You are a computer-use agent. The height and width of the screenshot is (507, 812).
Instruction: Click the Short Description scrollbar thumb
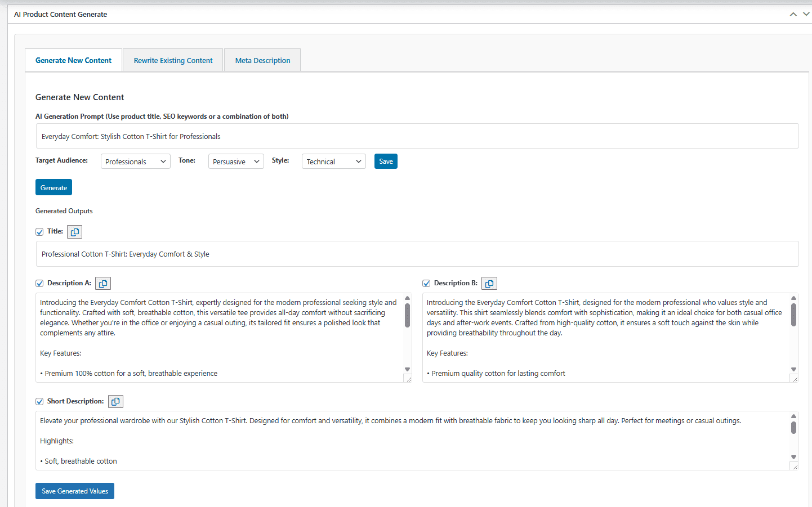(793, 428)
